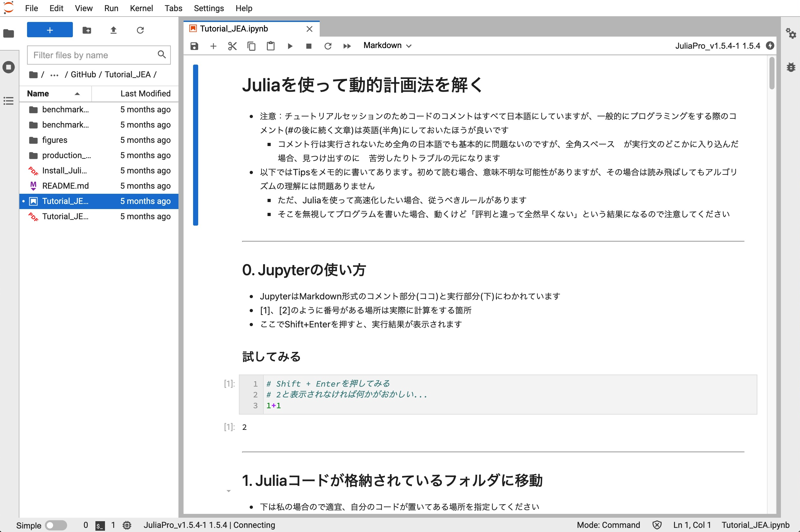Close the Tutorial_JEA.ipynb tab
Screen dimensions: 800x532
pyautogui.click(x=309, y=29)
